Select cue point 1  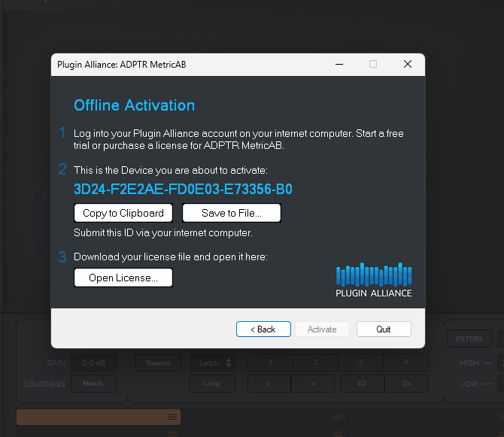[270, 363]
